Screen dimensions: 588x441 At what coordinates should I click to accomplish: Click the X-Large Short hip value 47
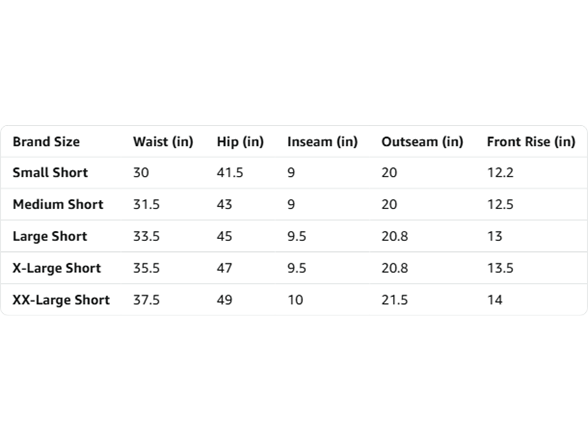[224, 268]
